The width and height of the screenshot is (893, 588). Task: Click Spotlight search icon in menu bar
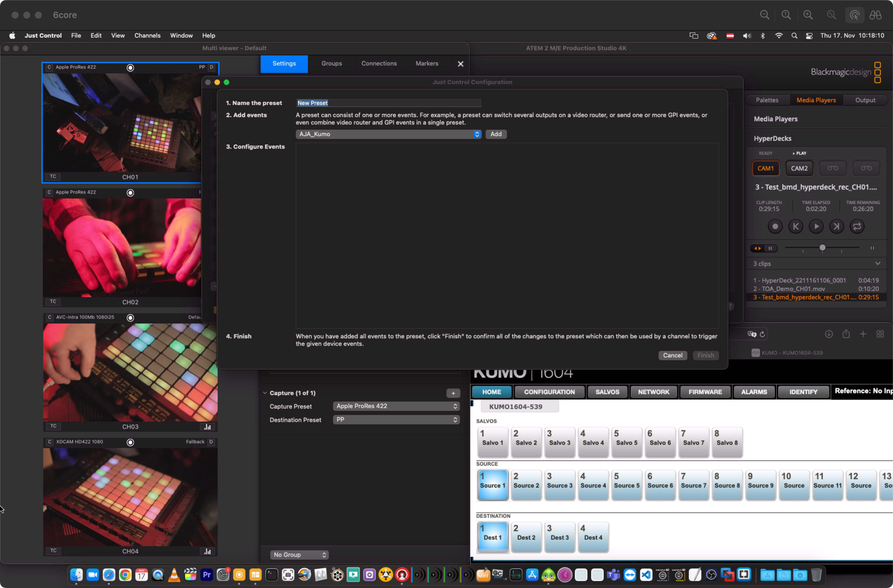point(794,36)
